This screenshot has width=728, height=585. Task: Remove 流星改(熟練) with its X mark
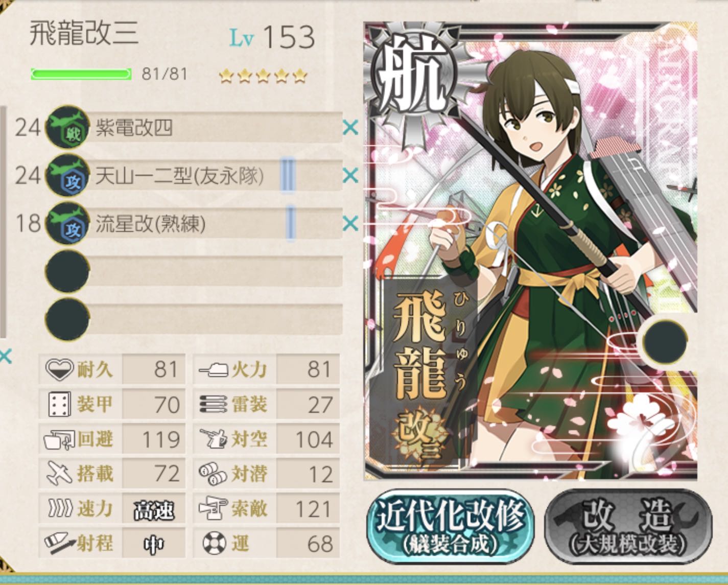[x=350, y=223]
